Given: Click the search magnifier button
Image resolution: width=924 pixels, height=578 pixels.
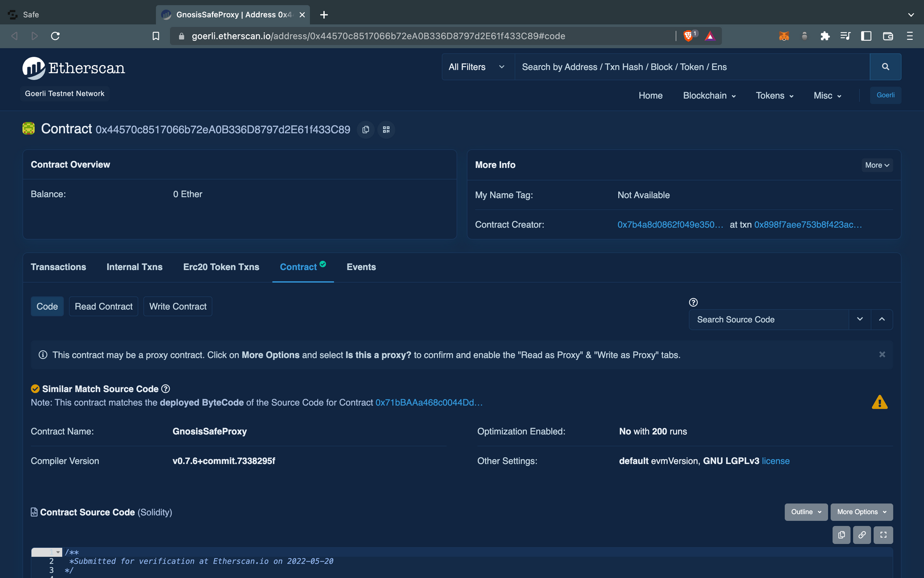Looking at the screenshot, I should coord(885,67).
